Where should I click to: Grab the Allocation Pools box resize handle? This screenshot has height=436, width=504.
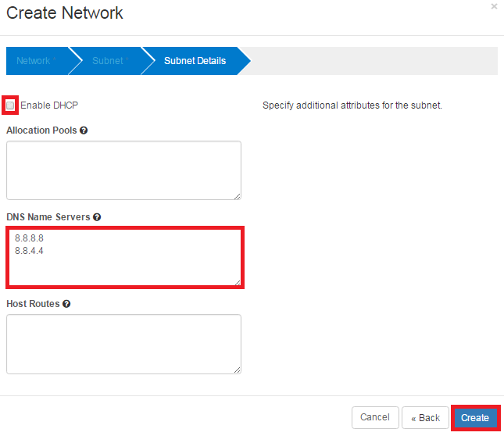(x=237, y=195)
